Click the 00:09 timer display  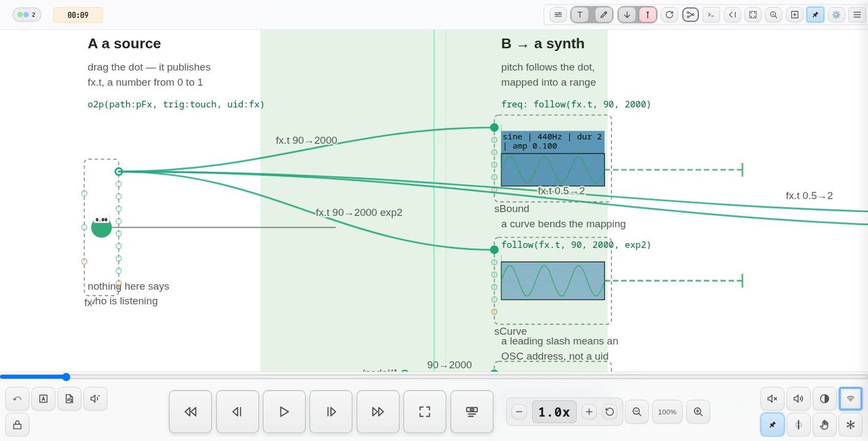(x=78, y=15)
